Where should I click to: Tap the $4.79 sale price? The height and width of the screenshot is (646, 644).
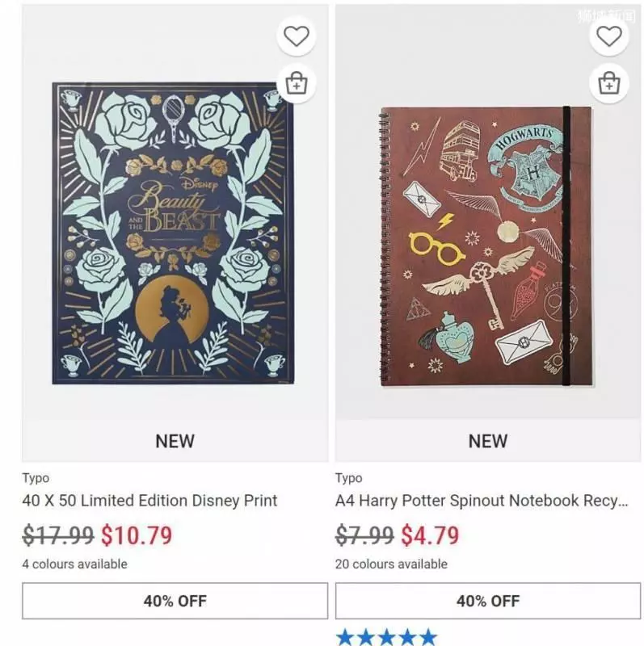[x=430, y=535]
